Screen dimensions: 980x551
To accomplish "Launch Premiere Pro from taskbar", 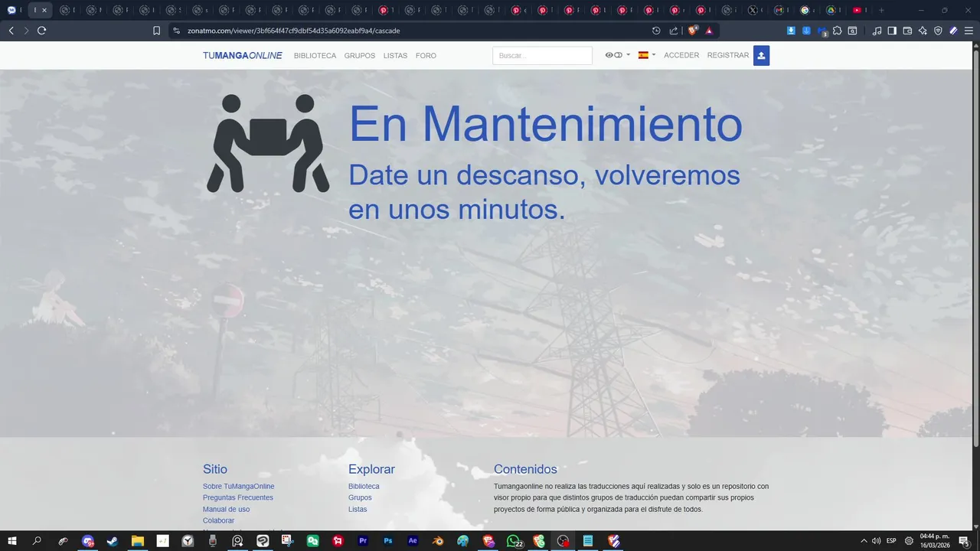I will (x=363, y=541).
